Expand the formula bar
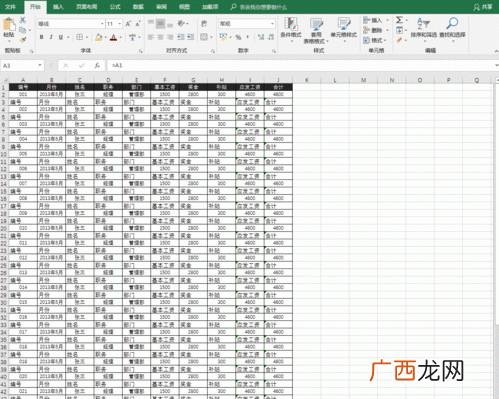This screenshot has height=399, width=499. tap(496, 65)
